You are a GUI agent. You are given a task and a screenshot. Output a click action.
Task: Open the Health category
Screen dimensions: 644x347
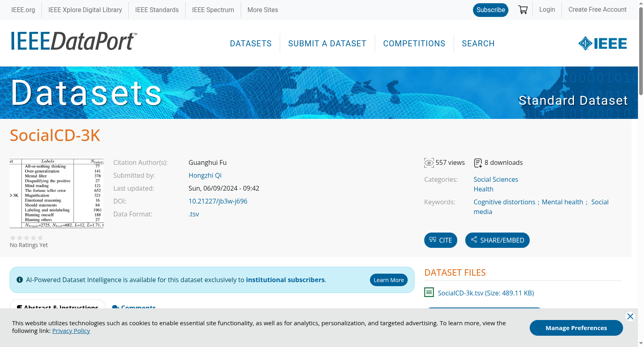pos(483,189)
